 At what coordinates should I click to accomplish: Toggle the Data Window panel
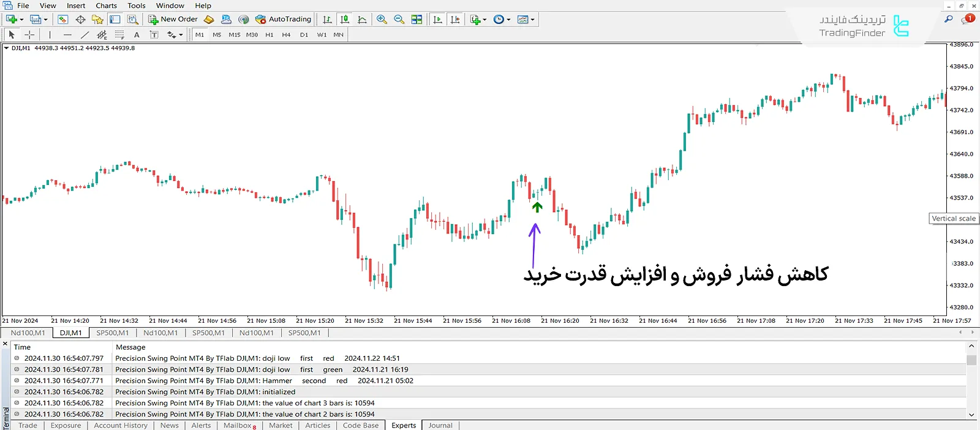coord(80,20)
